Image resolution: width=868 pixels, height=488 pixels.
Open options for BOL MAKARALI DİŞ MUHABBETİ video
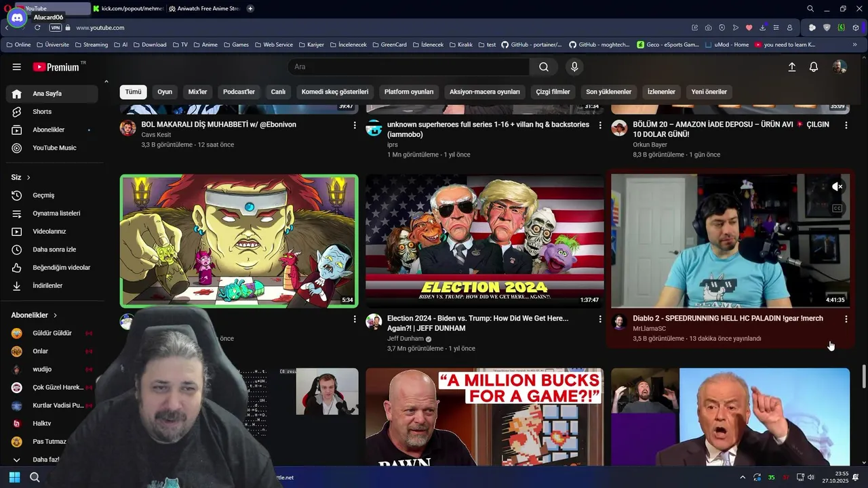[354, 125]
